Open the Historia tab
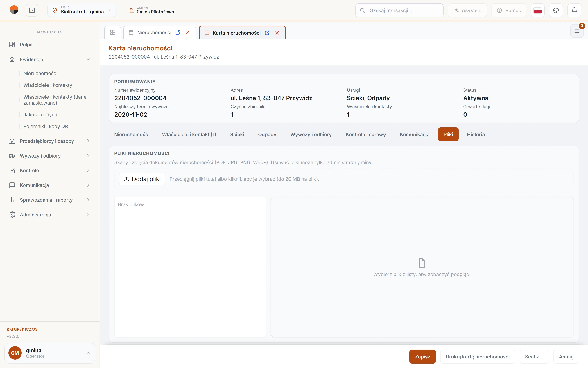This screenshot has height=368, width=588. 476,134
